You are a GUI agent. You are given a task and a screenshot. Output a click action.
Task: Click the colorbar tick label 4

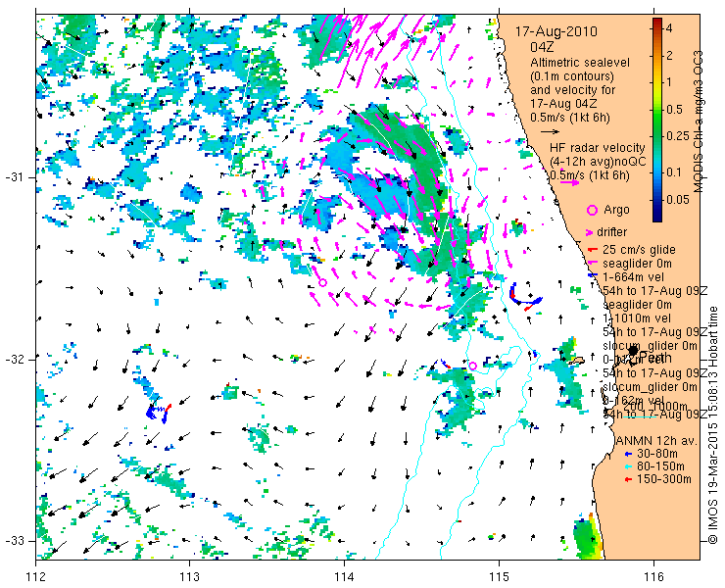click(669, 28)
